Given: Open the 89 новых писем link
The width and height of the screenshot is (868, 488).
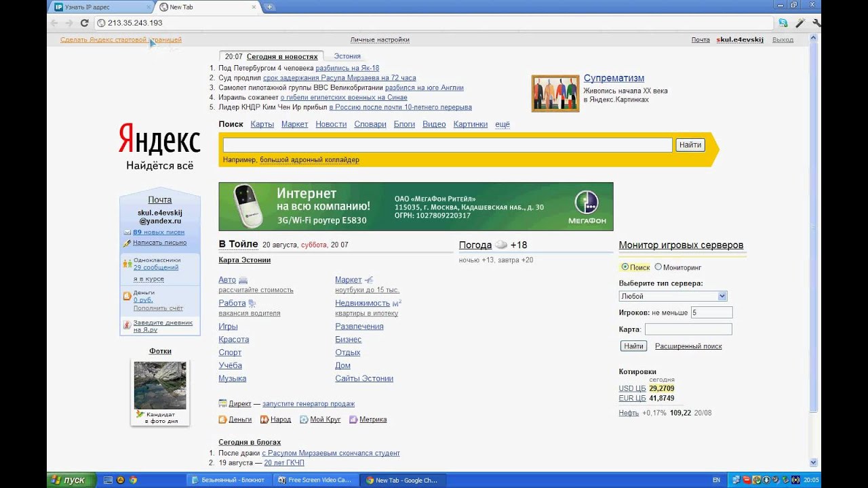Looking at the screenshot, I should tap(159, 232).
